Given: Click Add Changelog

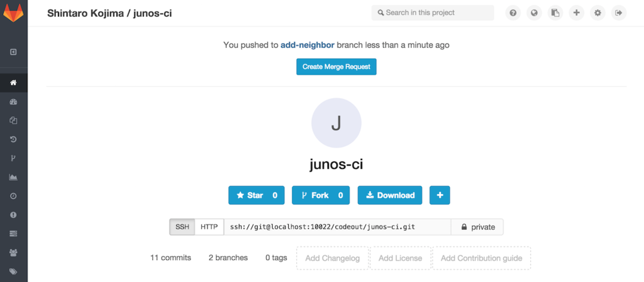Looking at the screenshot, I should [x=332, y=258].
